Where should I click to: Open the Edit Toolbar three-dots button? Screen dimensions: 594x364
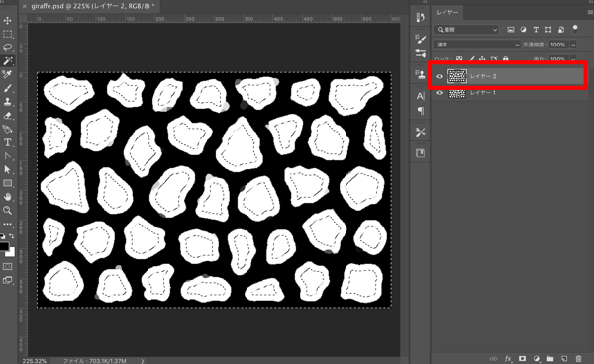8,224
